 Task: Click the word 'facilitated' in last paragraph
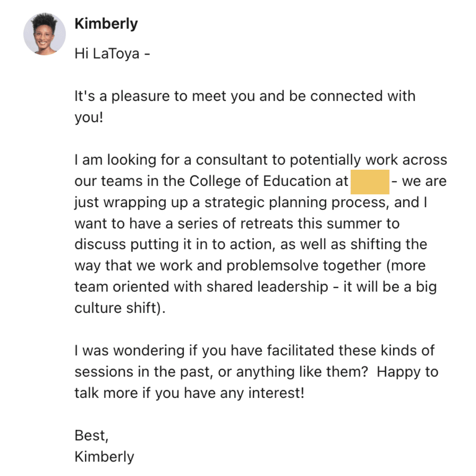pos(301,351)
